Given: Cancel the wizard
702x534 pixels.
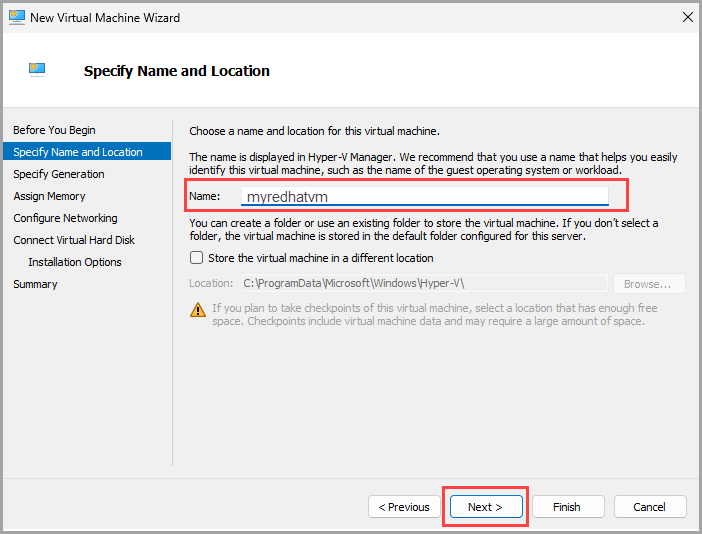Looking at the screenshot, I should (x=650, y=507).
